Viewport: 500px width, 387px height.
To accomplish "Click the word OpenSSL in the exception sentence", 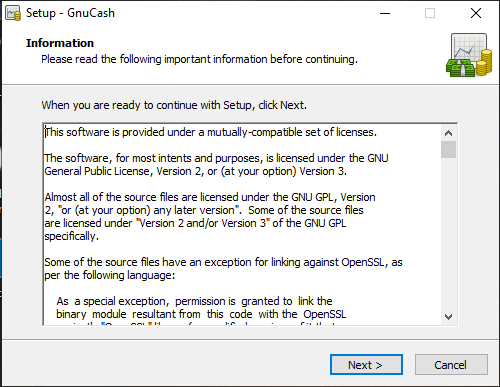I will point(363,262).
